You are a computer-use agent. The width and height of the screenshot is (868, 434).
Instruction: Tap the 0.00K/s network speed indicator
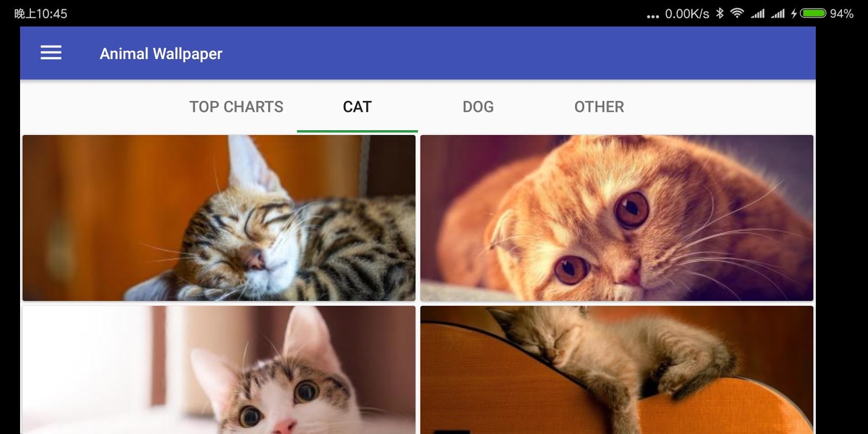687,14
